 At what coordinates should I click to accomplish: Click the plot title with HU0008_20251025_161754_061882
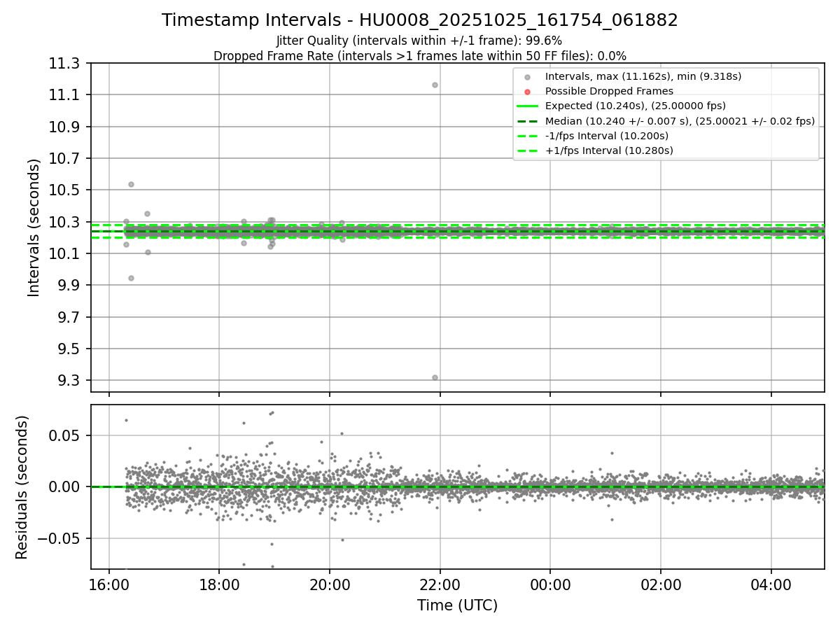click(x=420, y=20)
